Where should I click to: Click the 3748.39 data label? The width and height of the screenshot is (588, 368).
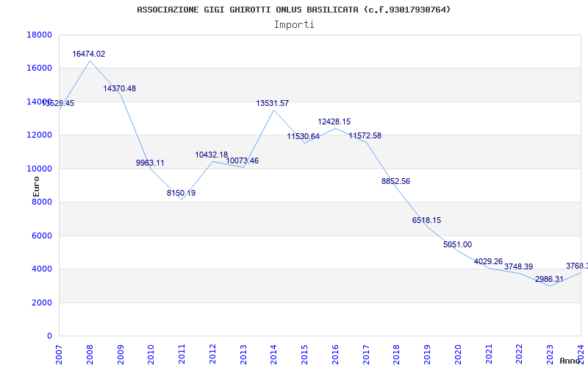pyautogui.click(x=519, y=266)
